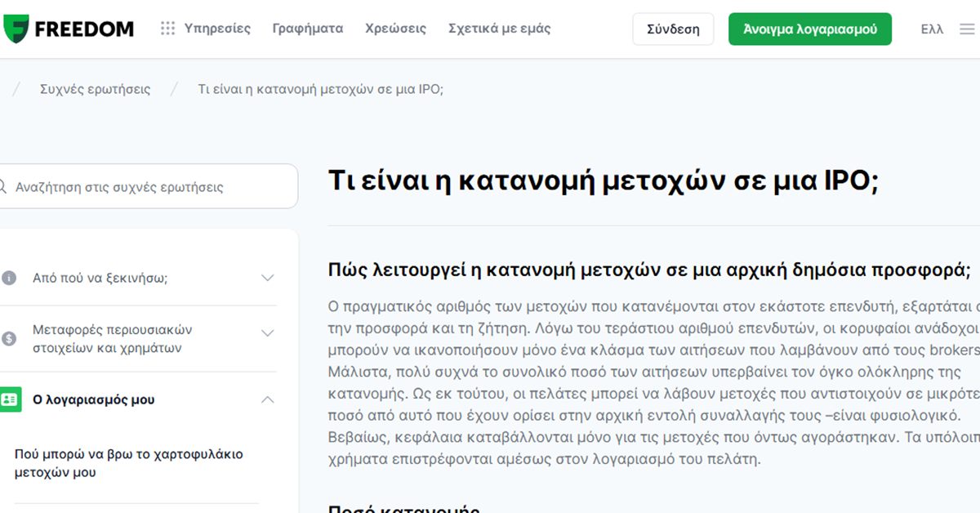Viewport: 980px width, 513px height.
Task: Open the Χρεώσεις menu item
Action: (x=396, y=29)
